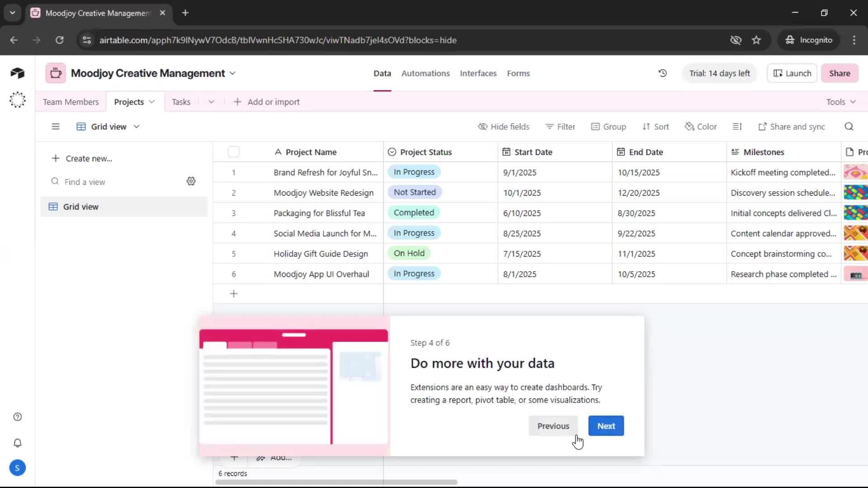This screenshot has height=488, width=868.
Task: Click the site information icon in address bar
Action: click(x=87, y=40)
